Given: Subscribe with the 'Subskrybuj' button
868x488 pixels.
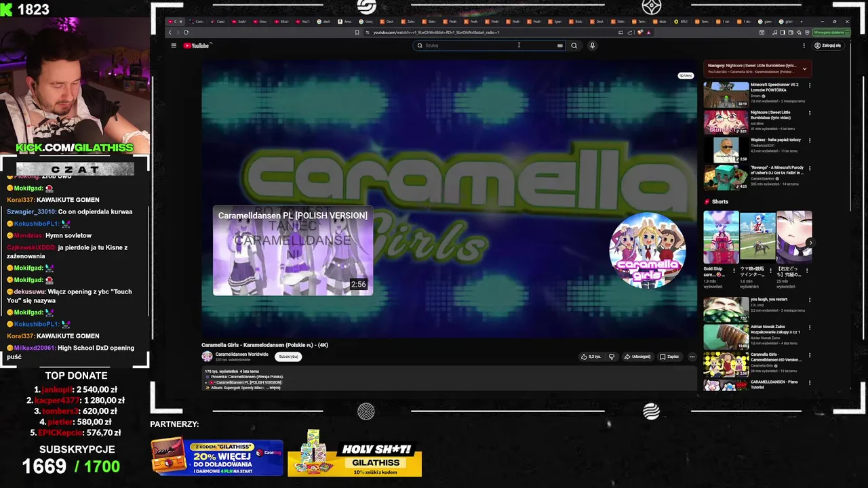Looking at the screenshot, I should tap(288, 357).
